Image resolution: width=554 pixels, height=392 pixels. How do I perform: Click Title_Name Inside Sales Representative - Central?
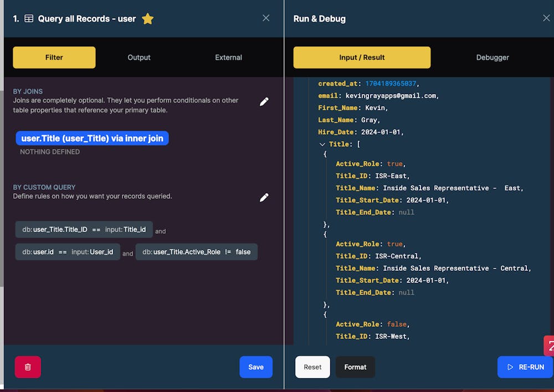click(x=455, y=268)
